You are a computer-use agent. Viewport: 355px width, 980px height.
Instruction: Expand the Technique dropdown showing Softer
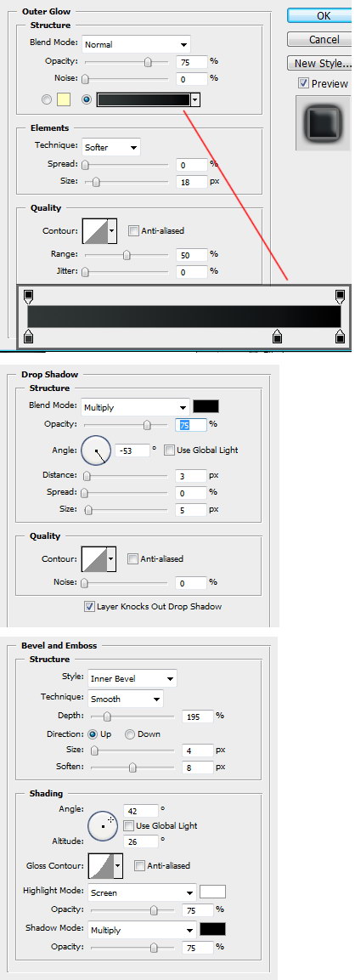111,148
